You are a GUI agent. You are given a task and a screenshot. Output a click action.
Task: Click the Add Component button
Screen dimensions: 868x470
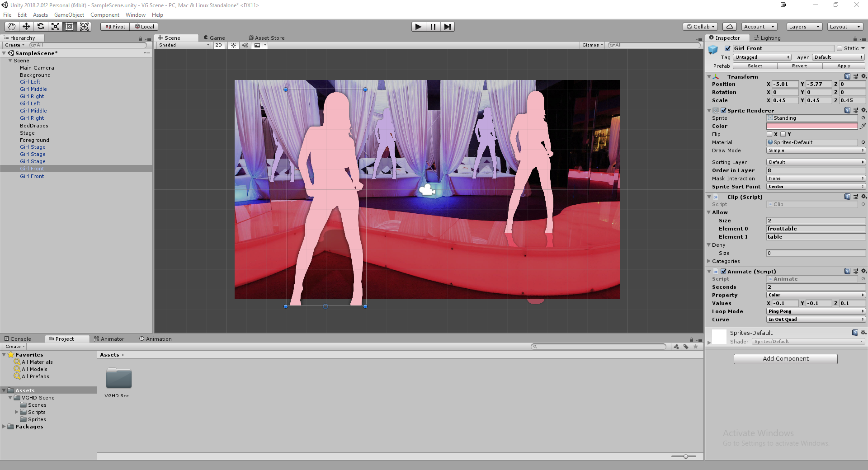click(785, 359)
